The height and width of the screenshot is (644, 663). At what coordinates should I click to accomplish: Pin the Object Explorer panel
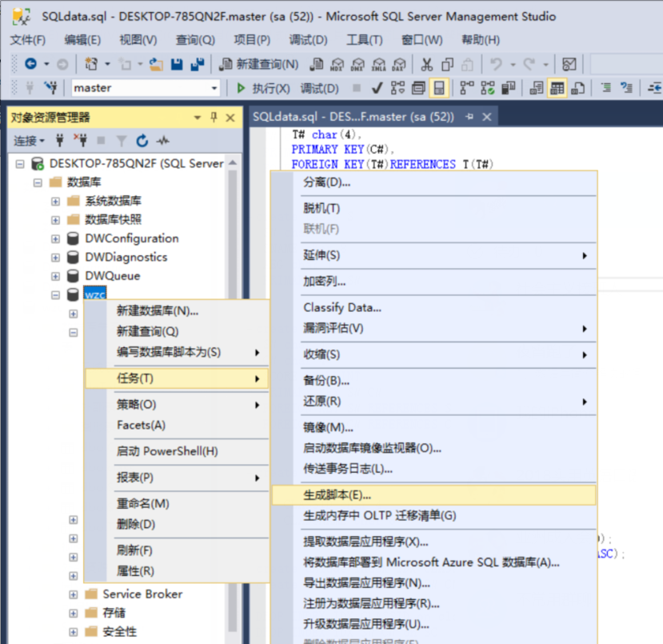(x=214, y=117)
